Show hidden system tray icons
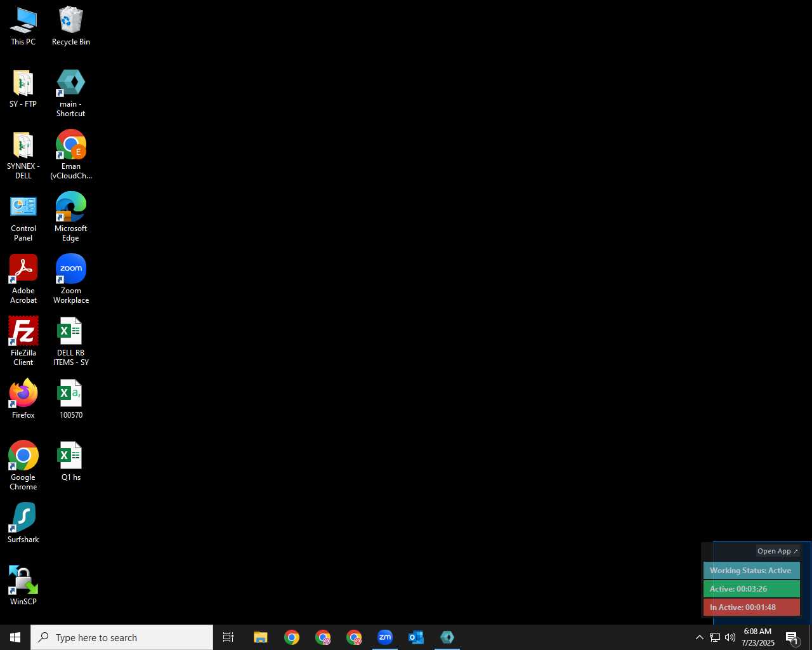Screen dimensions: 812x650 click(700, 637)
